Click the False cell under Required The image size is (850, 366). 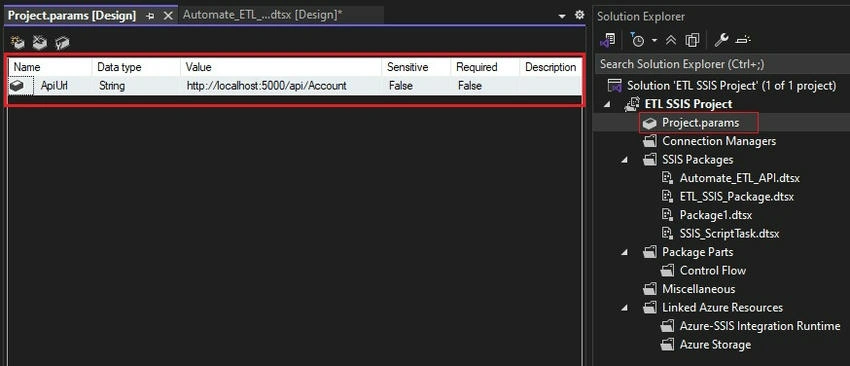485,86
